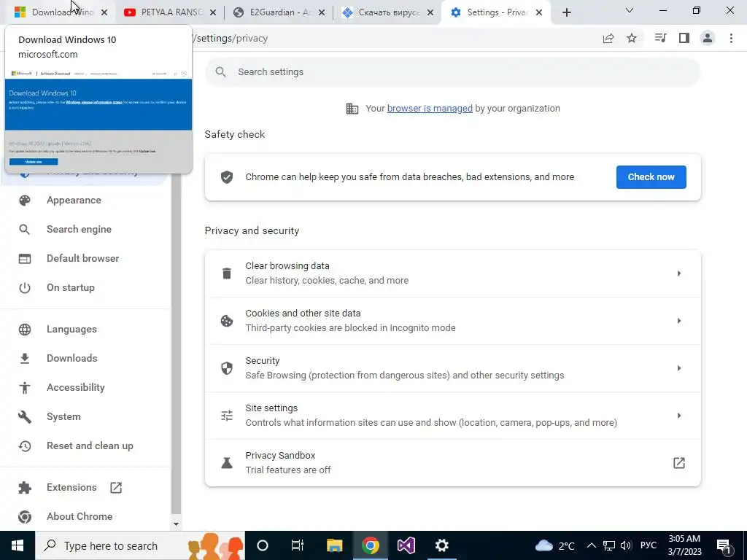747x560 pixels.
Task: Expand the Site settings row arrow
Action: pyautogui.click(x=679, y=416)
